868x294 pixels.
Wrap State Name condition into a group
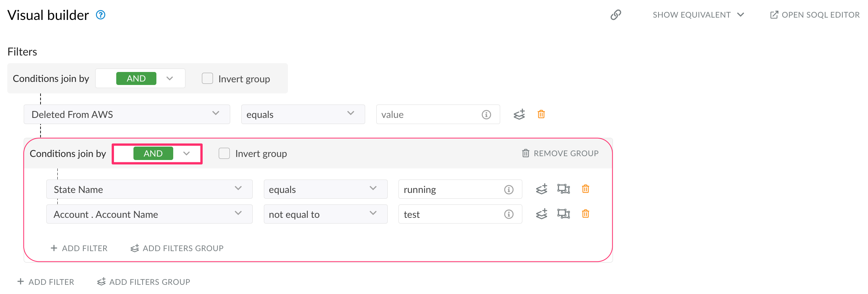click(563, 189)
